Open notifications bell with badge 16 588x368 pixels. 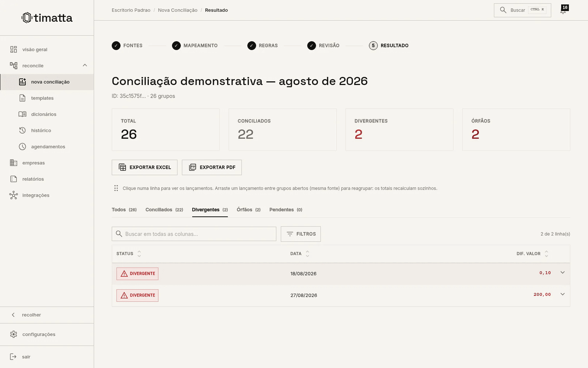[x=563, y=10]
